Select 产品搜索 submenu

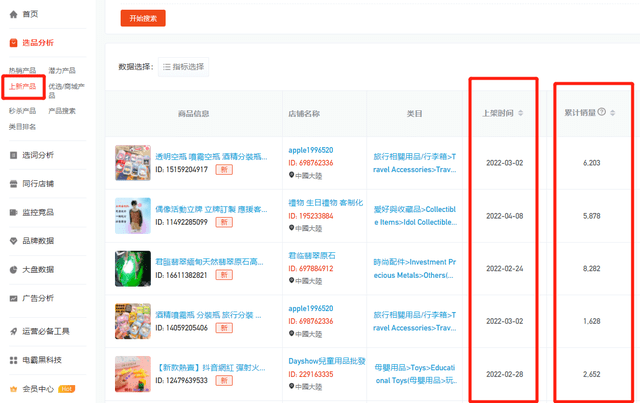tap(62, 111)
